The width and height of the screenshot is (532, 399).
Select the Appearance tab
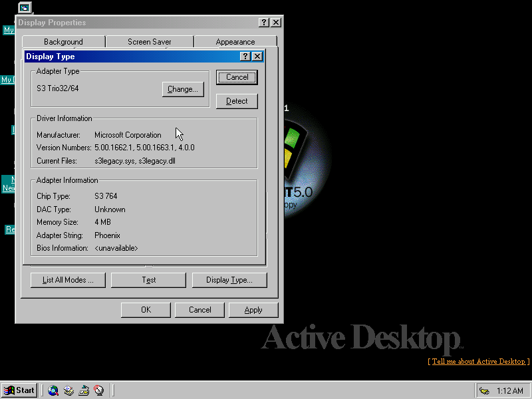tap(235, 42)
